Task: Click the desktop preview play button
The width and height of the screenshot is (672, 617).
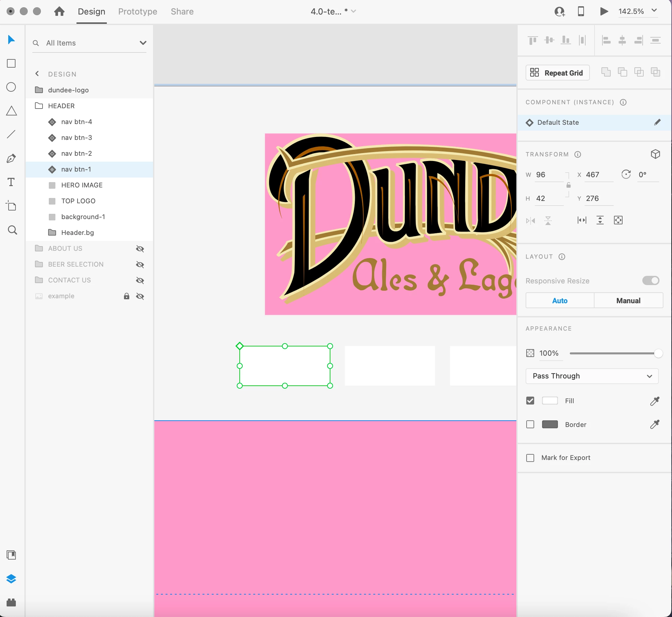Action: (x=604, y=11)
